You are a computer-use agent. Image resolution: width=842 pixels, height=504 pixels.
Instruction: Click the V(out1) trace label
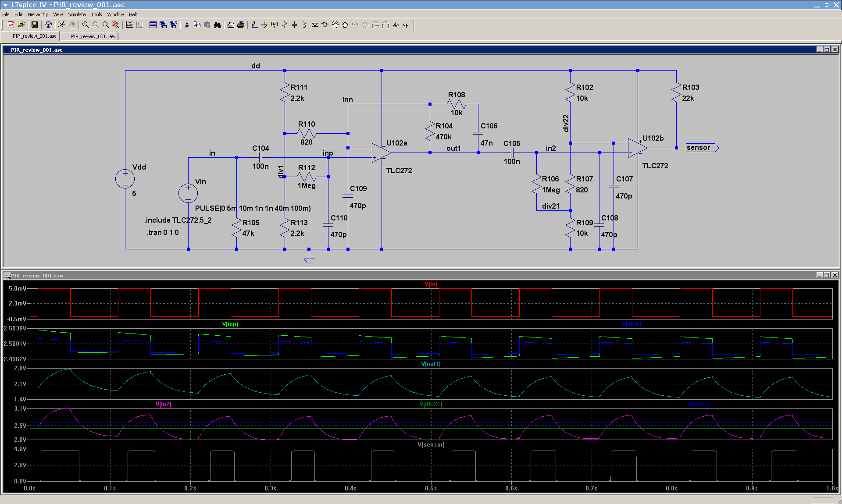[x=431, y=364]
